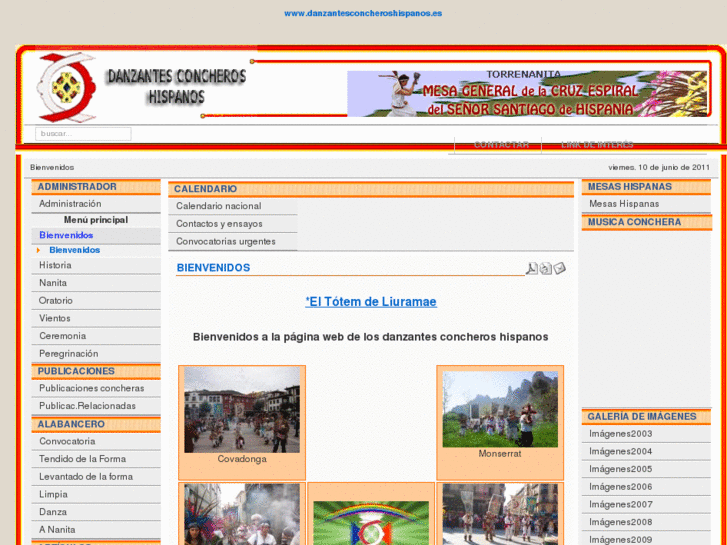Open the A Nanita menu item
The height and width of the screenshot is (545, 727).
pyautogui.click(x=96, y=529)
